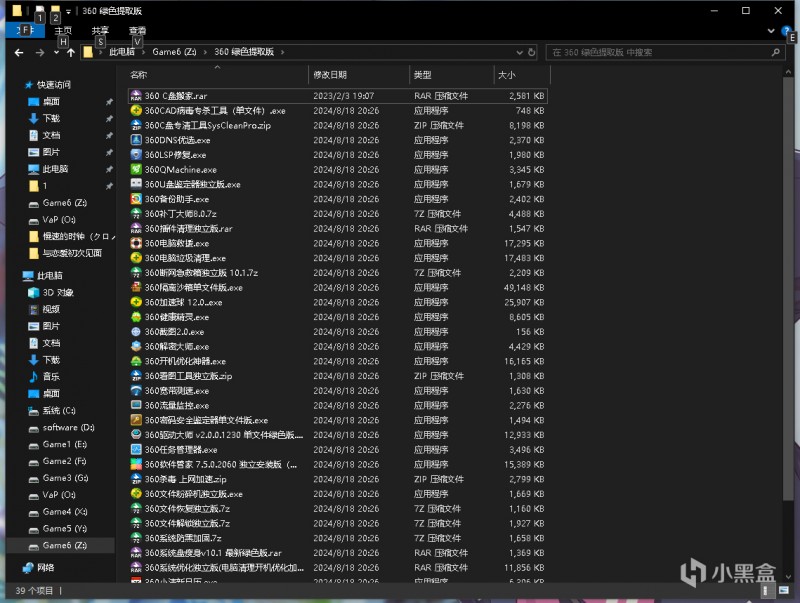800x603 pixels.
Task: Select the 360U盘鉴定器独立版.exe icon
Action: tap(136, 184)
